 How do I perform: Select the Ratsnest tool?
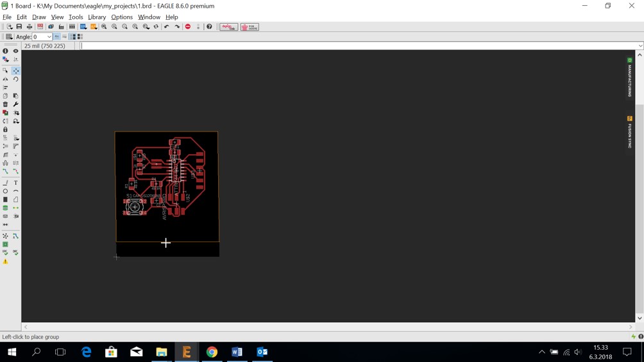[x=5, y=236]
